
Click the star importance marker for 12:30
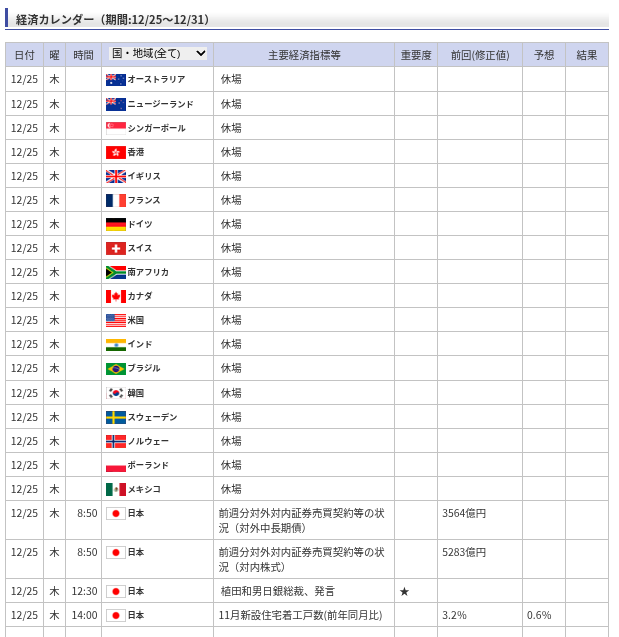coord(404,591)
